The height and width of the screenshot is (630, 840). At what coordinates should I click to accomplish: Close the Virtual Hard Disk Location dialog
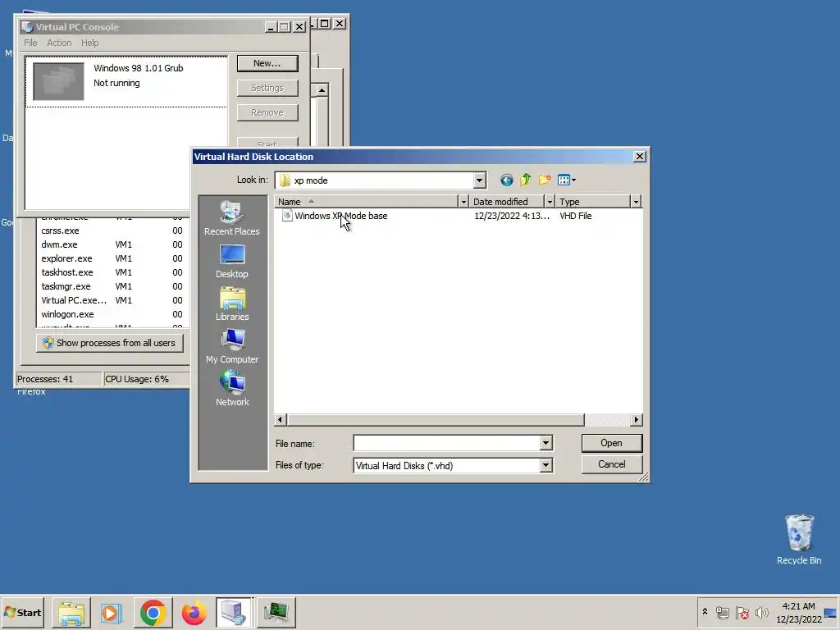tap(639, 157)
